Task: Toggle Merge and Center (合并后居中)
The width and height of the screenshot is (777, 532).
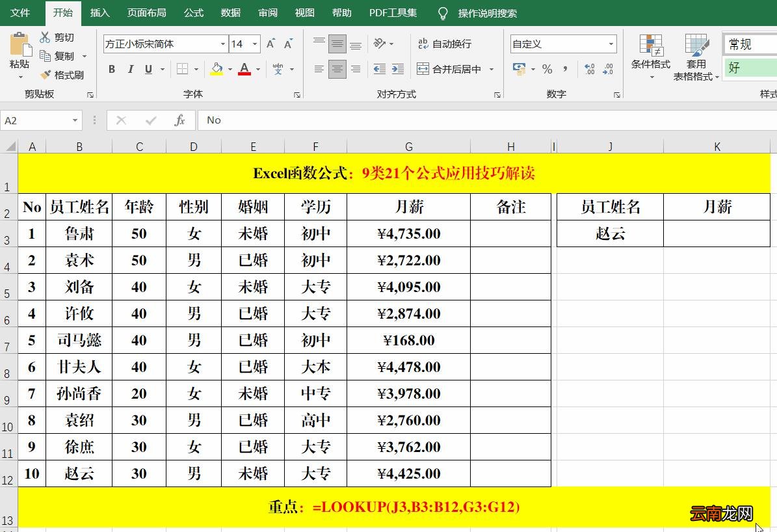Action: (x=449, y=69)
